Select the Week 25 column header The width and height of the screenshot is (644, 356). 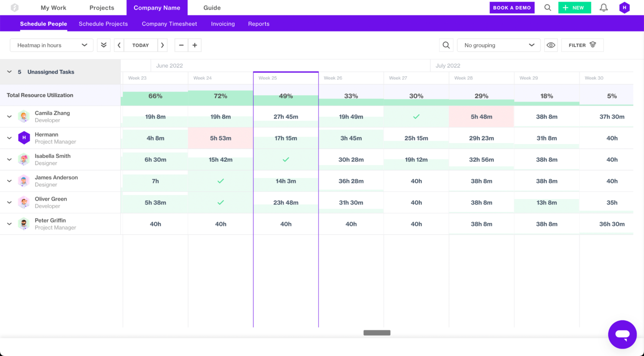(x=286, y=78)
